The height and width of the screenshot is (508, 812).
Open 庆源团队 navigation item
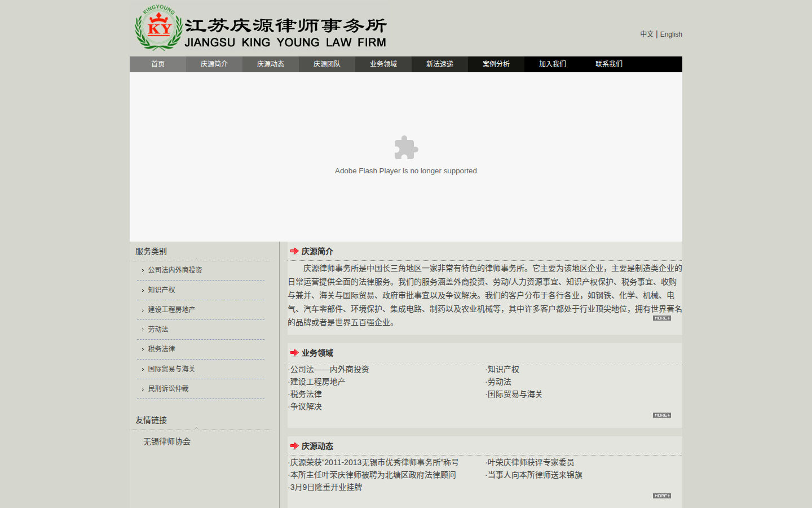327,64
